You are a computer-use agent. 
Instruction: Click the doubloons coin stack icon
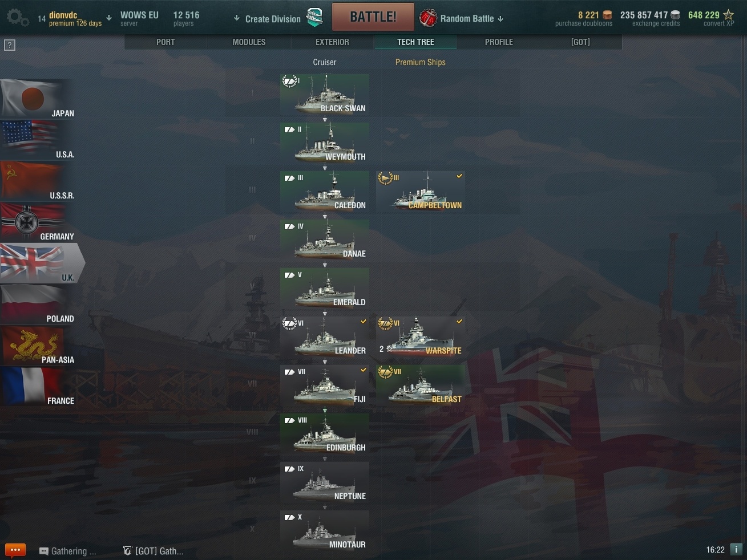[607, 15]
